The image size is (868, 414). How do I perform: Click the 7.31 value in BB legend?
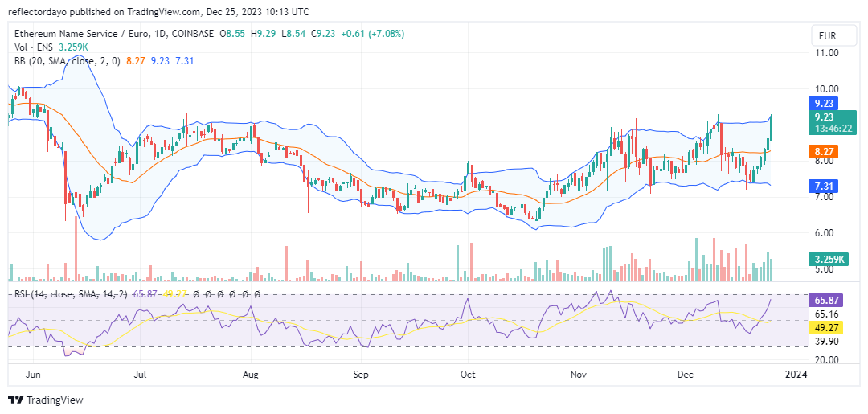click(184, 61)
